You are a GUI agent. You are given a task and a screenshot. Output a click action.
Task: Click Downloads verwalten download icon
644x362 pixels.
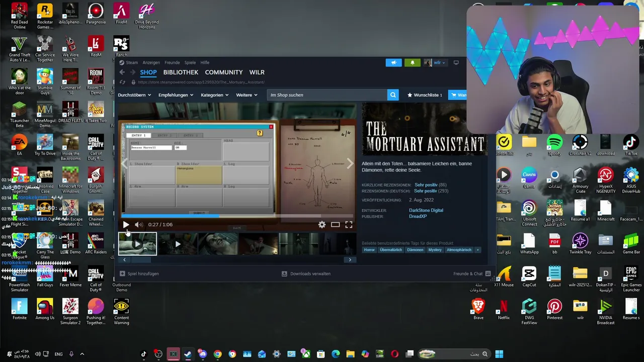(x=284, y=274)
